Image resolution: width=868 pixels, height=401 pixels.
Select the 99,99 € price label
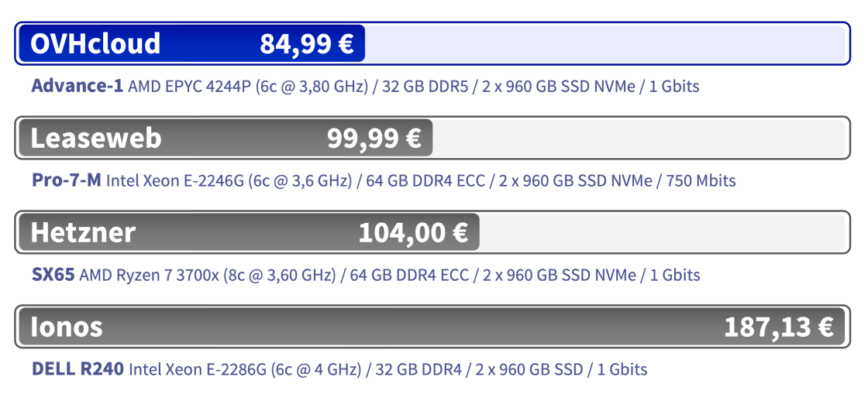(374, 139)
